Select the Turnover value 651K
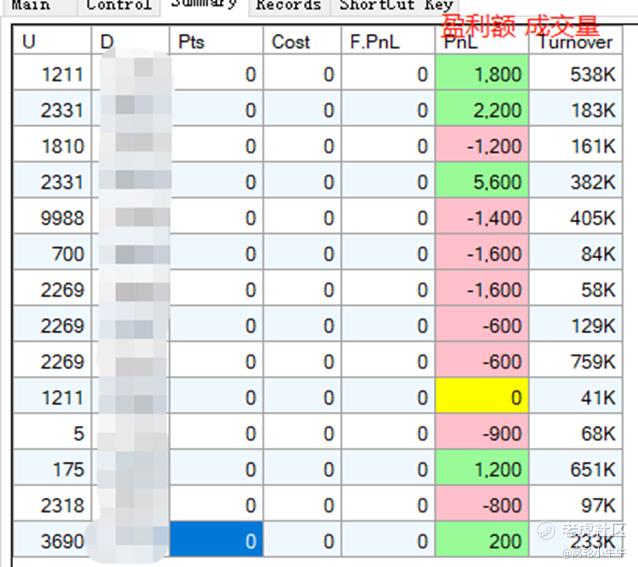The height and width of the screenshot is (567, 638). (x=575, y=467)
